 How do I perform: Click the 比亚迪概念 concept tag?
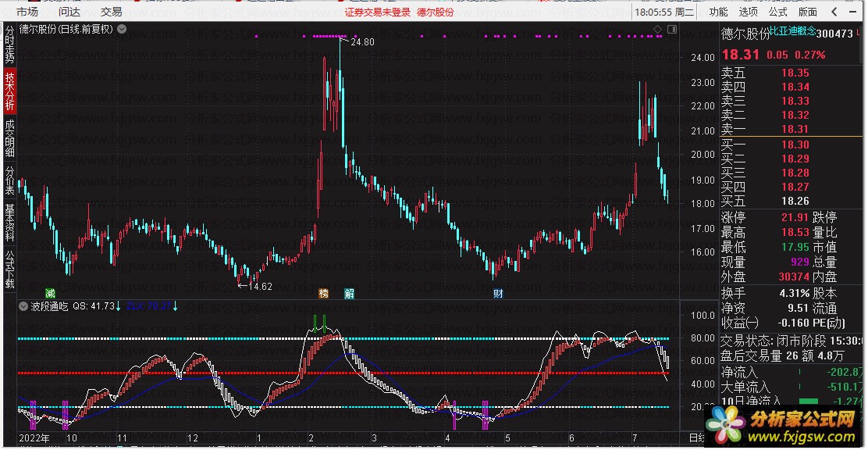click(x=793, y=32)
